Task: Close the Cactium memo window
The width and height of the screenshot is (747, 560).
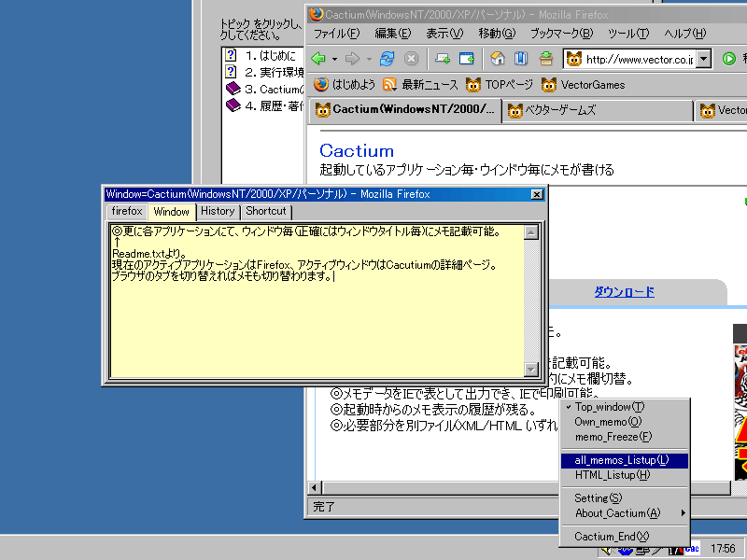Action: tap(536, 194)
